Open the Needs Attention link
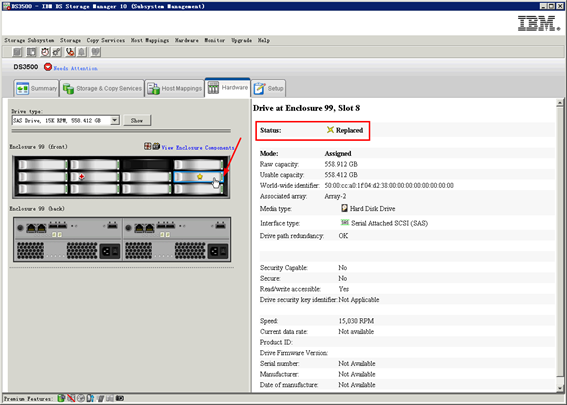This screenshot has width=567, height=405. click(75, 68)
